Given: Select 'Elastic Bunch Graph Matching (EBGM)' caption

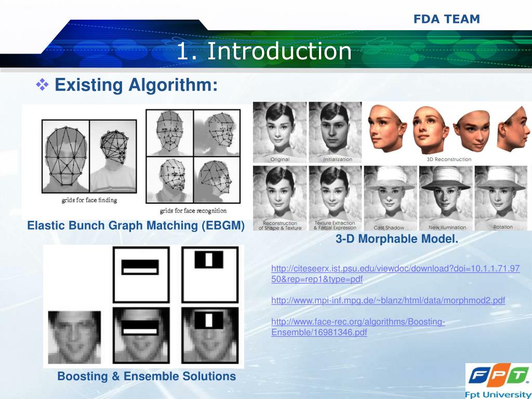Looking at the screenshot, I should (136, 225).
